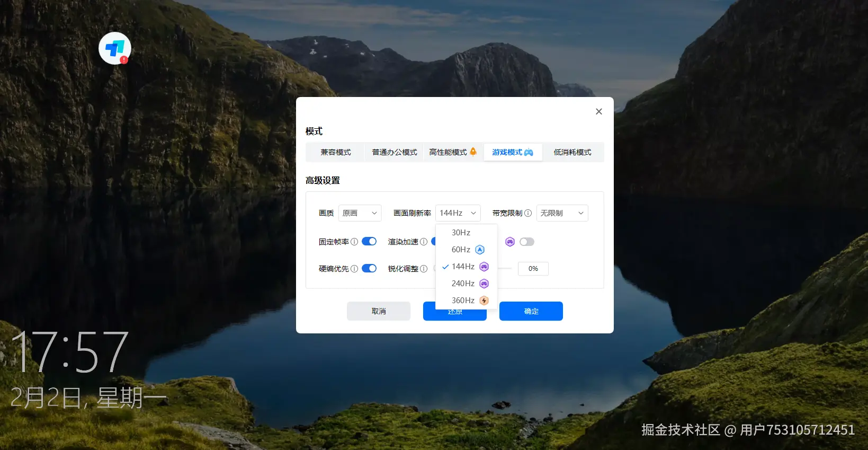This screenshot has width=868, height=450.
Task: Click the 模式 heading
Action: click(x=314, y=131)
